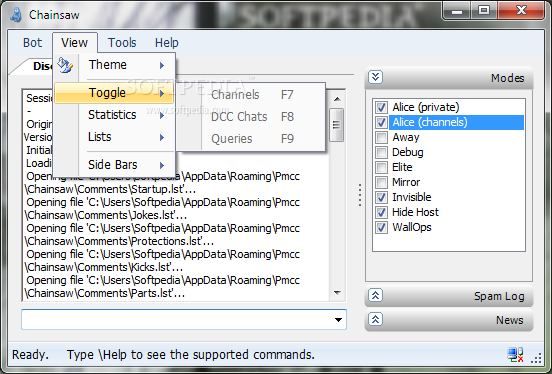This screenshot has width=552, height=374.
Task: Enable the Mirror mode checkbox
Action: 381,182
